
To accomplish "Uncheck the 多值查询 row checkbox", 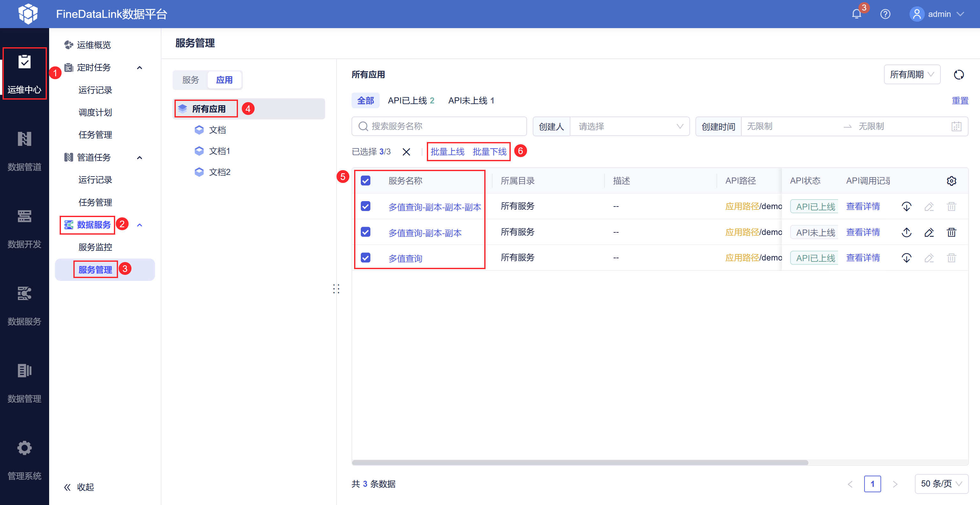I will coord(365,258).
